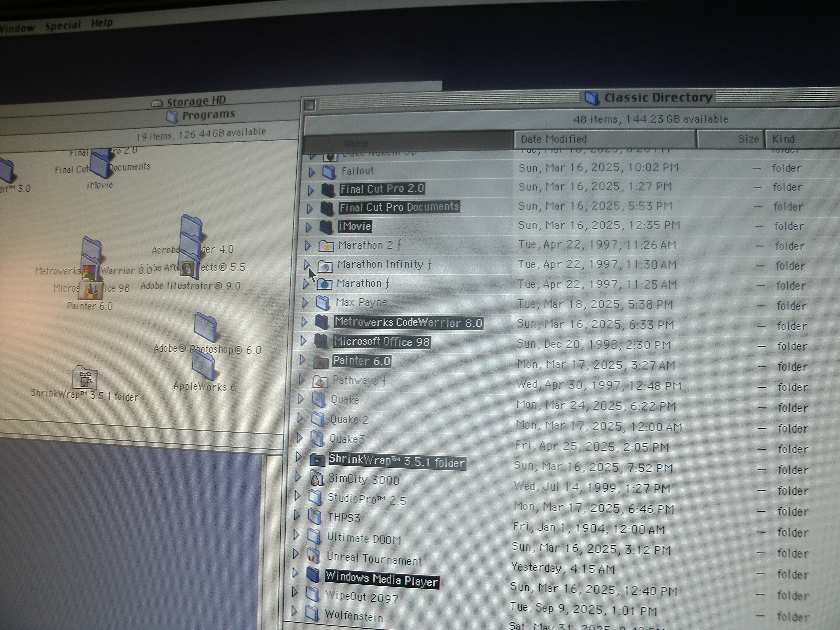Click the Windows Media Player folder icon

(312, 575)
